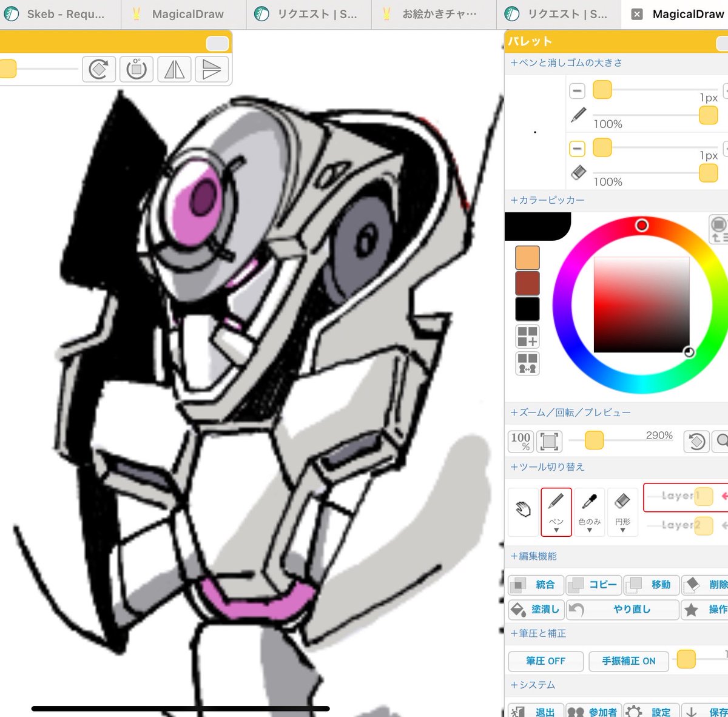The width and height of the screenshot is (728, 717).
Task: Decrease pen size with minus button
Action: (x=577, y=91)
